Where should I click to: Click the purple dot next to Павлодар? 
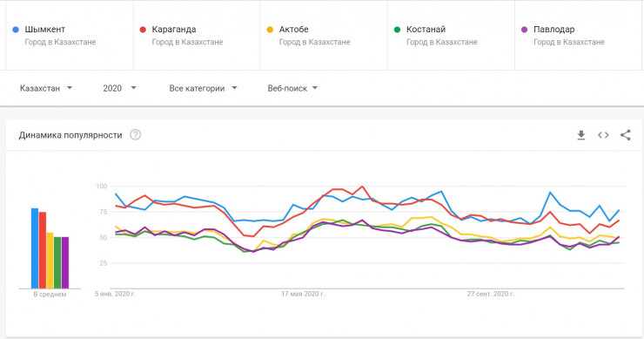click(x=524, y=30)
